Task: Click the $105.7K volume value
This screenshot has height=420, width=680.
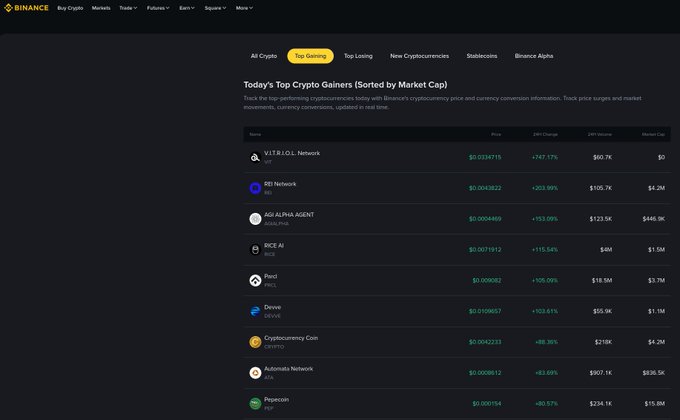Action: (601, 188)
